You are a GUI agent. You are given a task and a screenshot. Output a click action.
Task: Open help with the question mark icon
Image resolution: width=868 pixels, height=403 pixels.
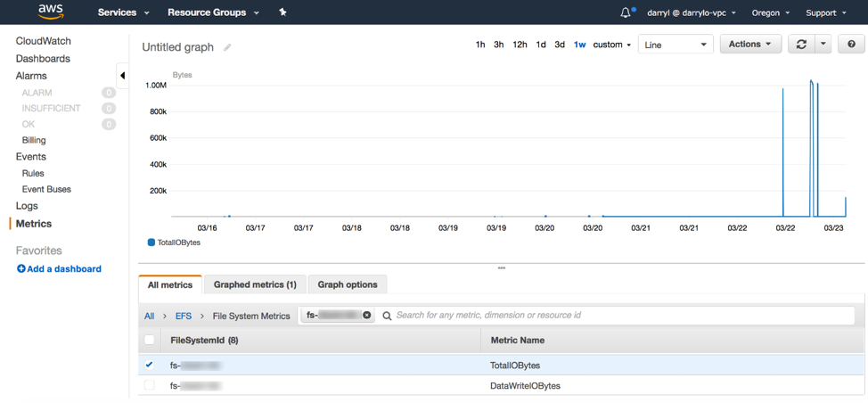click(851, 45)
